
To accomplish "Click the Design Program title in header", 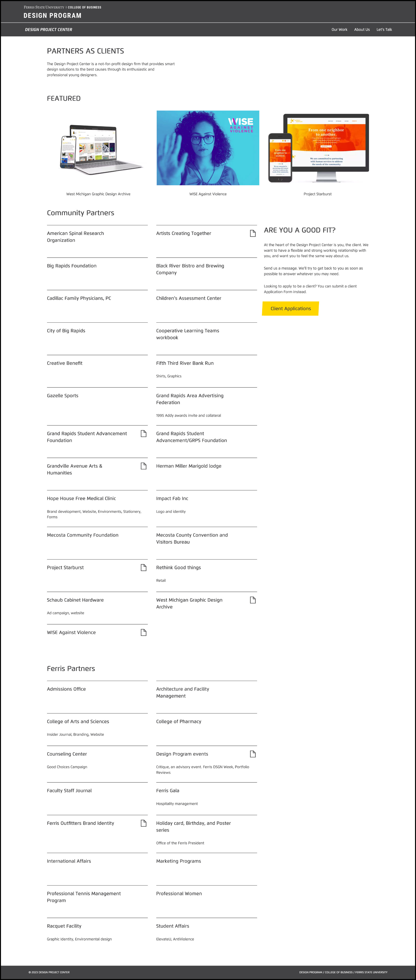I will coord(53,16).
